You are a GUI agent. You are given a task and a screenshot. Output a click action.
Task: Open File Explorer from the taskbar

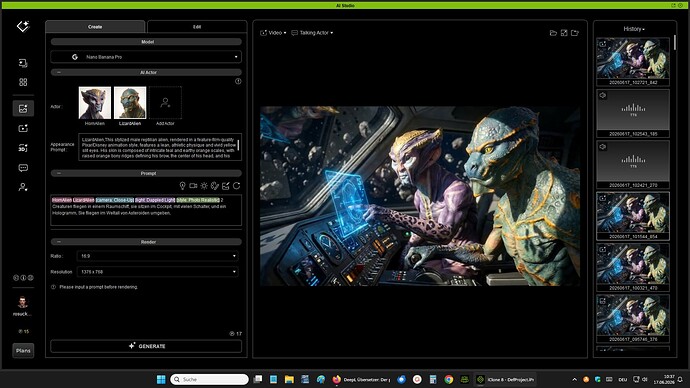coord(289,379)
